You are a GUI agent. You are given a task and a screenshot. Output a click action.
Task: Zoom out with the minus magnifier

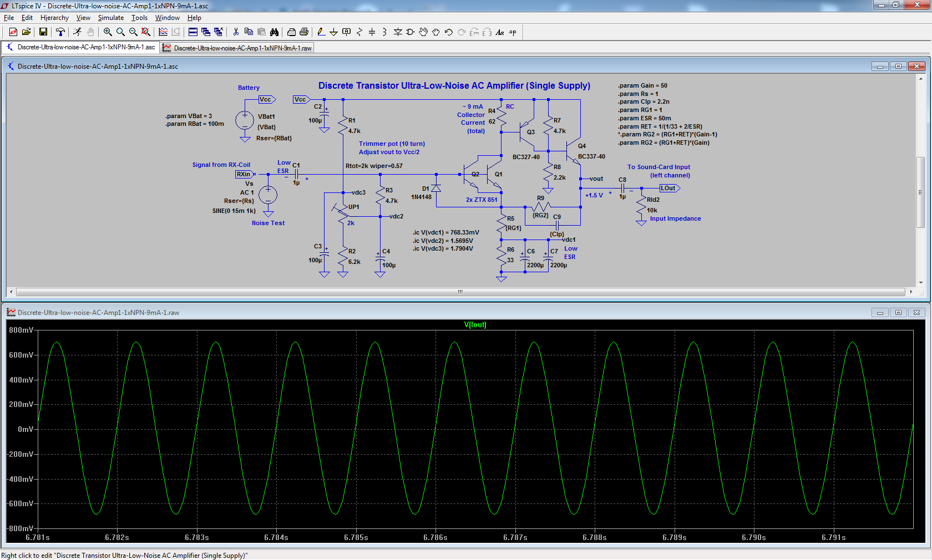[133, 32]
